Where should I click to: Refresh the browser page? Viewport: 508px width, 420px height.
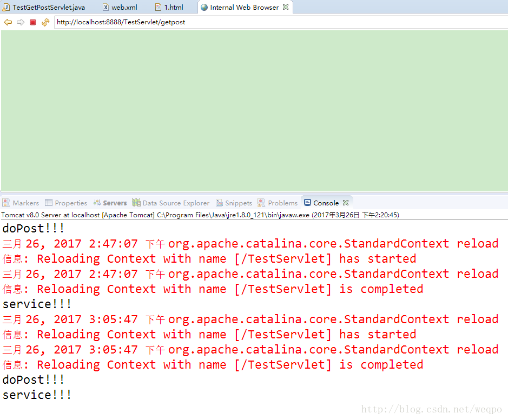45,22
